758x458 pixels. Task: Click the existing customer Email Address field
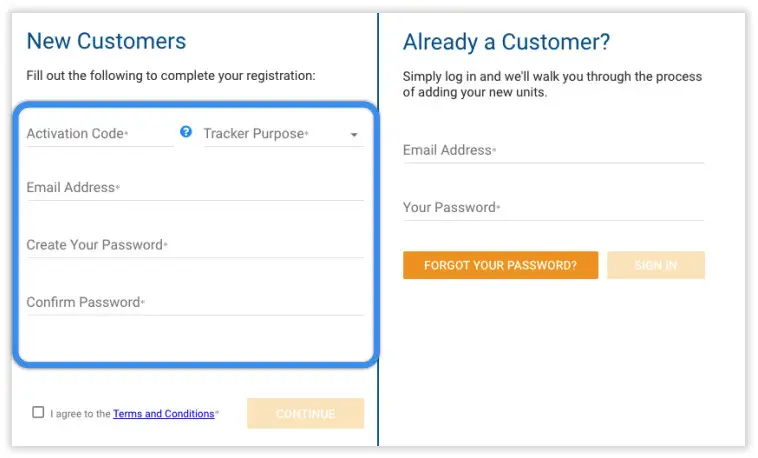click(x=553, y=151)
